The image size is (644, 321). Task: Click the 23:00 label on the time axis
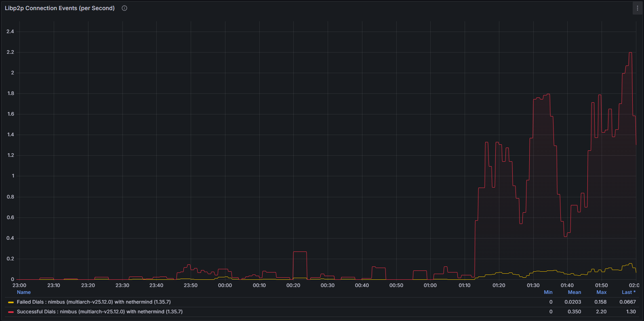19,285
